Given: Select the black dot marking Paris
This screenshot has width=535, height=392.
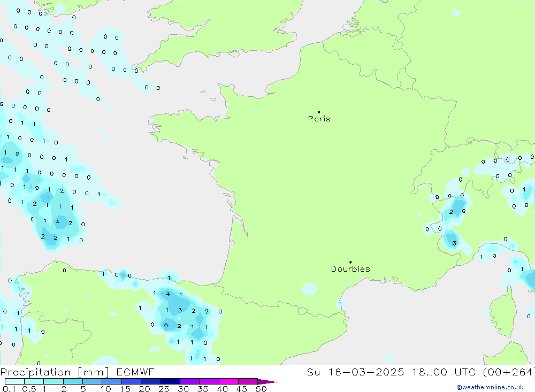Looking at the screenshot, I should coord(319,112).
